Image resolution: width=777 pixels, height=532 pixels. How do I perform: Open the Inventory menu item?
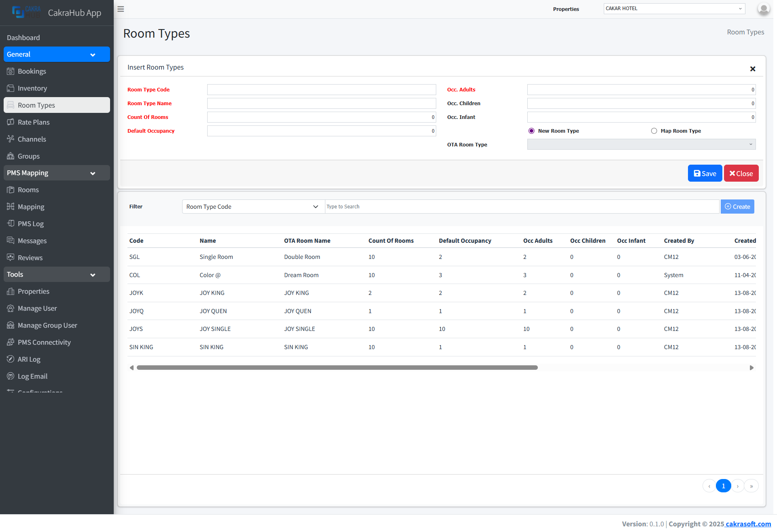[32, 88]
